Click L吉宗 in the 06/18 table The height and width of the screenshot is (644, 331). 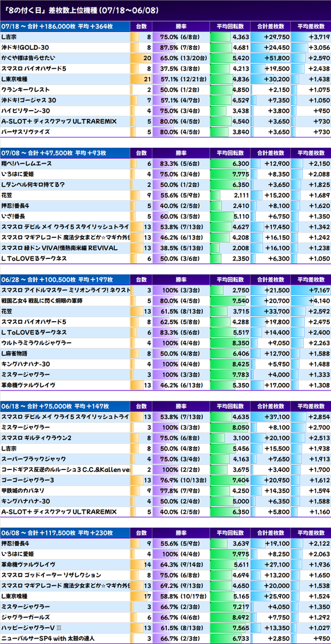8,448
